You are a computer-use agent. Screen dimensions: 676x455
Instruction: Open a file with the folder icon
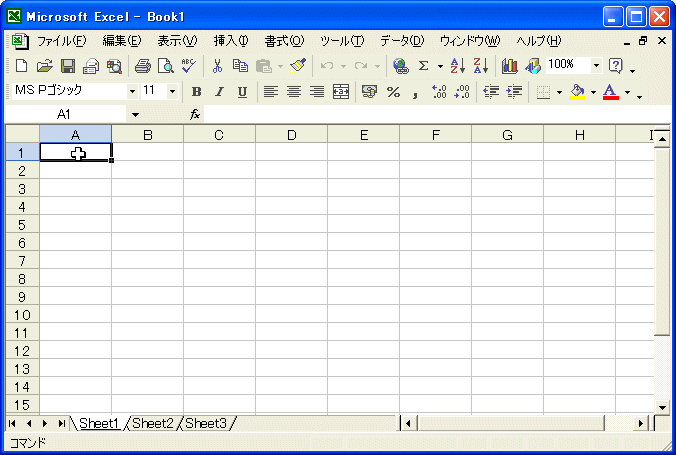pyautogui.click(x=44, y=66)
